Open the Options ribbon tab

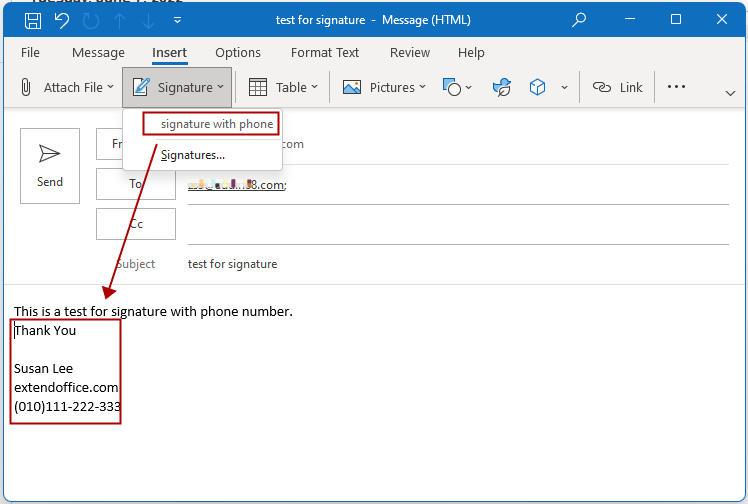(x=238, y=53)
